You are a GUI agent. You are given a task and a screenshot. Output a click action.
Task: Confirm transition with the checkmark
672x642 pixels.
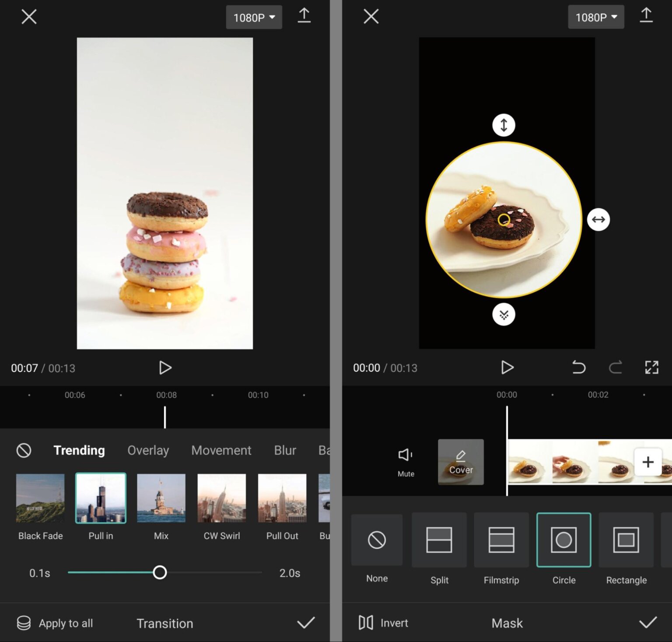pyautogui.click(x=306, y=623)
